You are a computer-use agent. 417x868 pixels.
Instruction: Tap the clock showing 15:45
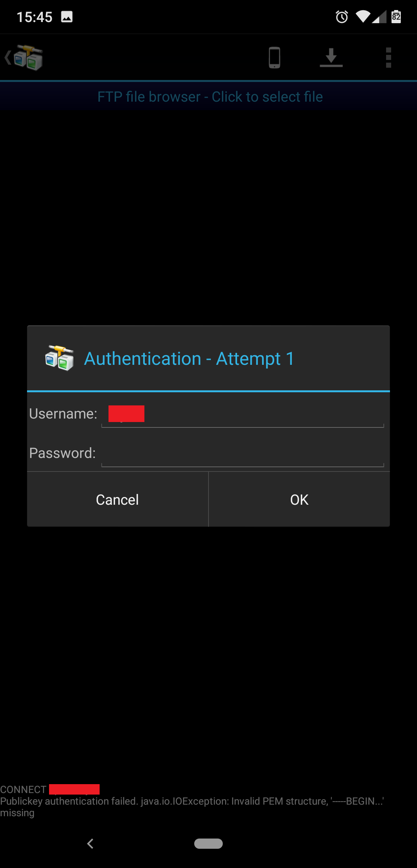coord(34,17)
